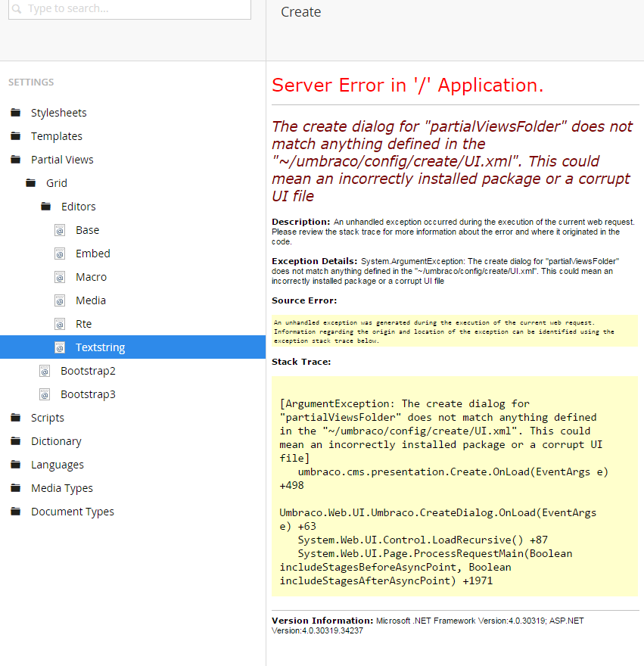The image size is (644, 666).
Task: Open Bootstrap2 partial view
Action: 88,371
